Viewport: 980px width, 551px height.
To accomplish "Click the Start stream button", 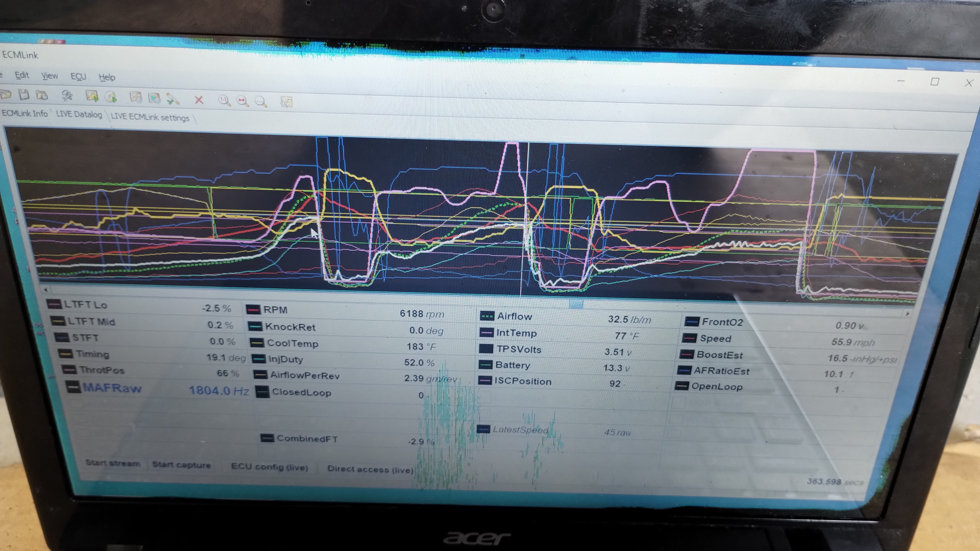I will coord(113,463).
